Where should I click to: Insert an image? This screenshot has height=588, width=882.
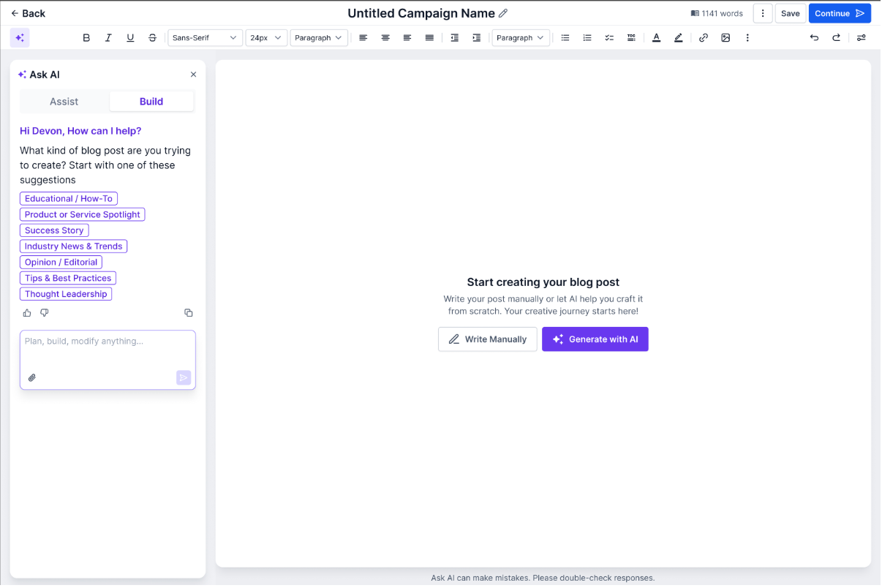[725, 38]
